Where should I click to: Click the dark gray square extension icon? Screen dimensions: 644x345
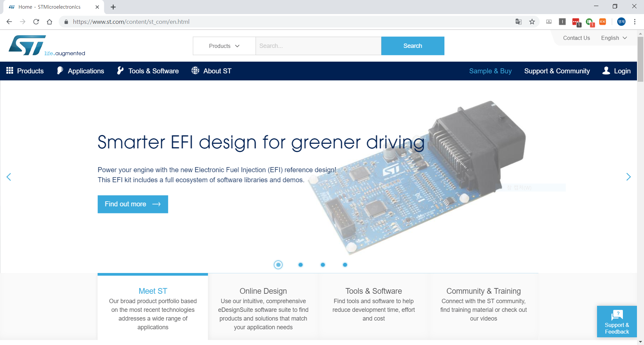coord(562,22)
